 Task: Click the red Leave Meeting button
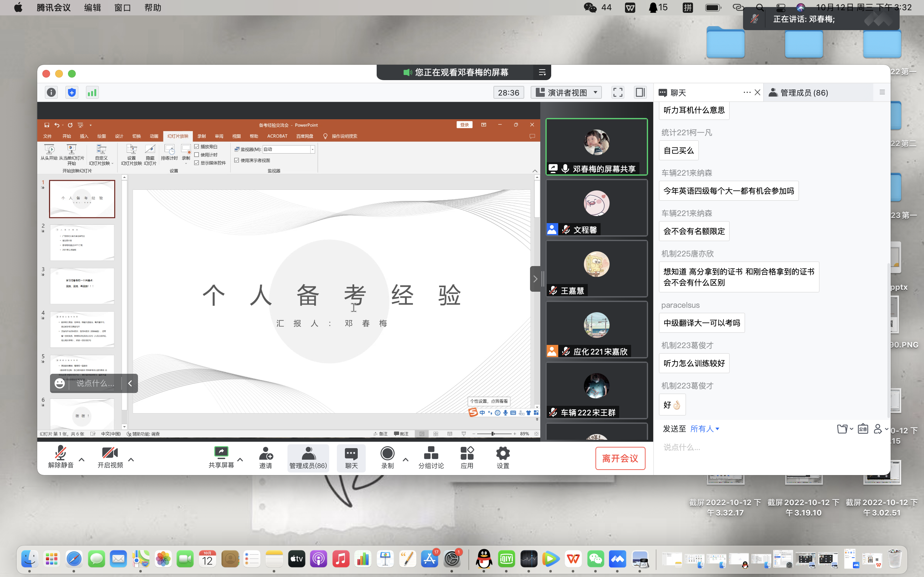tap(620, 458)
